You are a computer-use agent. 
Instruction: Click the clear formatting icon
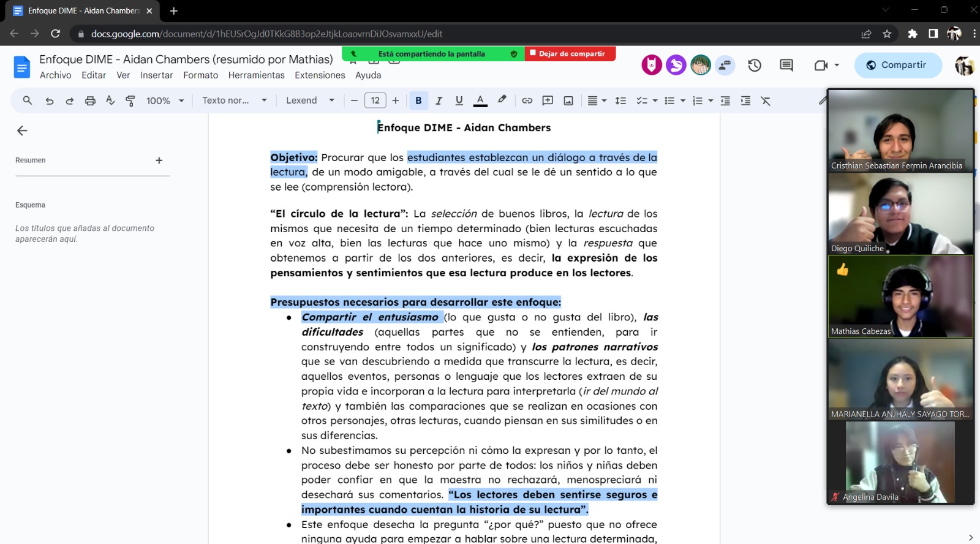click(x=766, y=101)
